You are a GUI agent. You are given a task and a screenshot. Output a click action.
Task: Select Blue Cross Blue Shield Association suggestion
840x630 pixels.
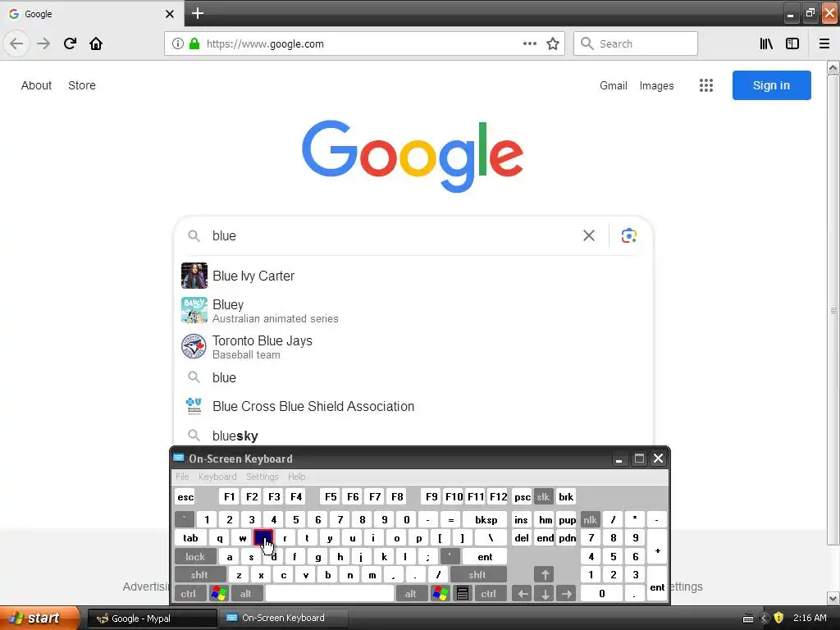point(413,406)
